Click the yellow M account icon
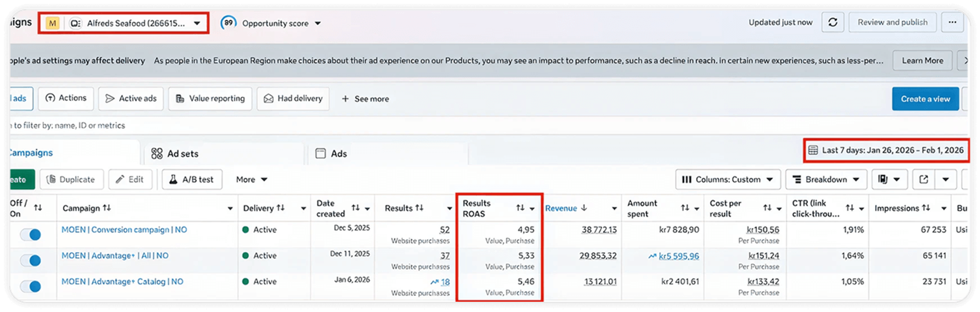The height and width of the screenshot is (312, 980). (x=52, y=23)
